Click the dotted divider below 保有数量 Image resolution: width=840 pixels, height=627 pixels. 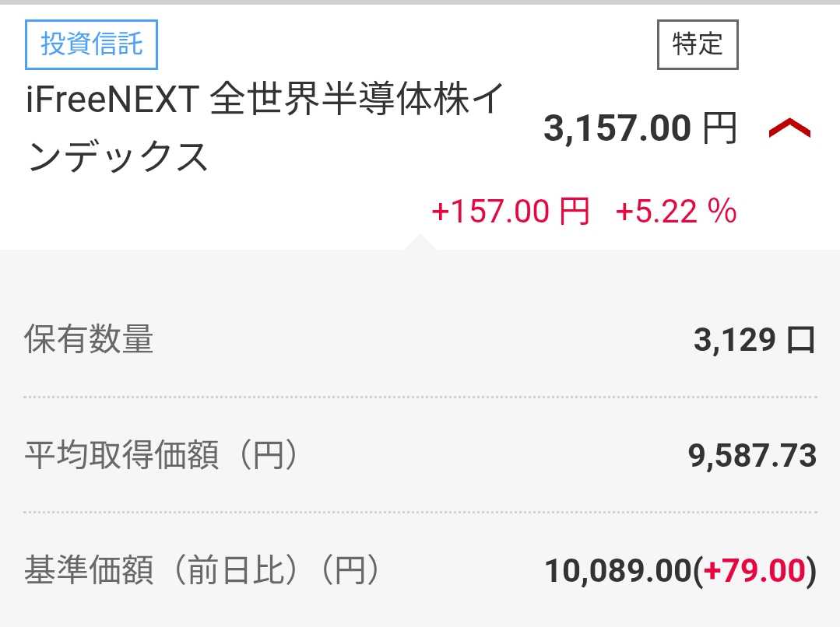point(420,397)
